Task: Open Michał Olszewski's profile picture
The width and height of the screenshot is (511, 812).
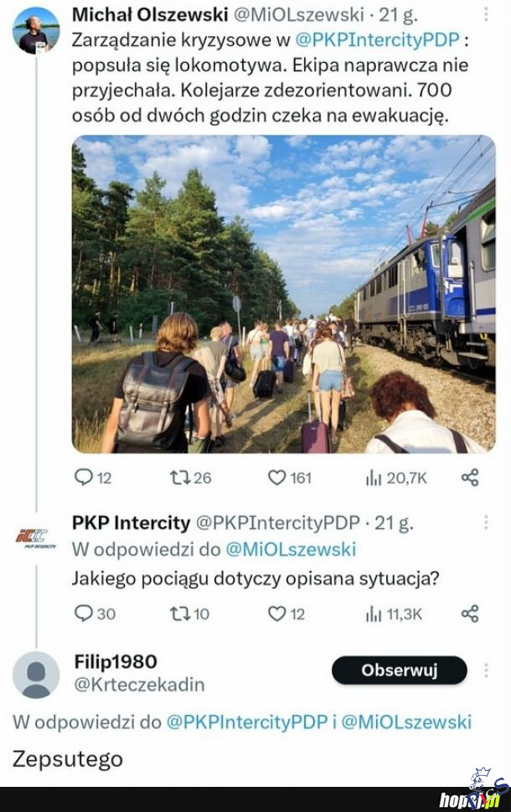Action: pyautogui.click(x=36, y=30)
